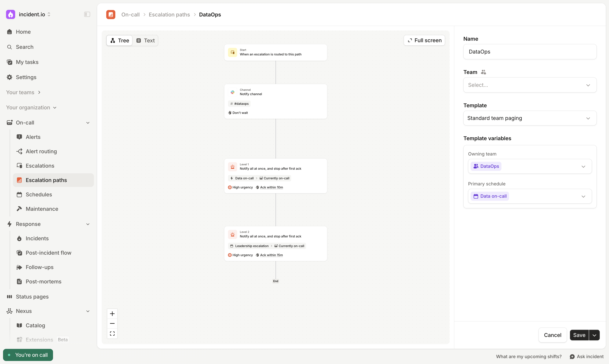Open the Escalations page
The width and height of the screenshot is (609, 364).
[40, 166]
